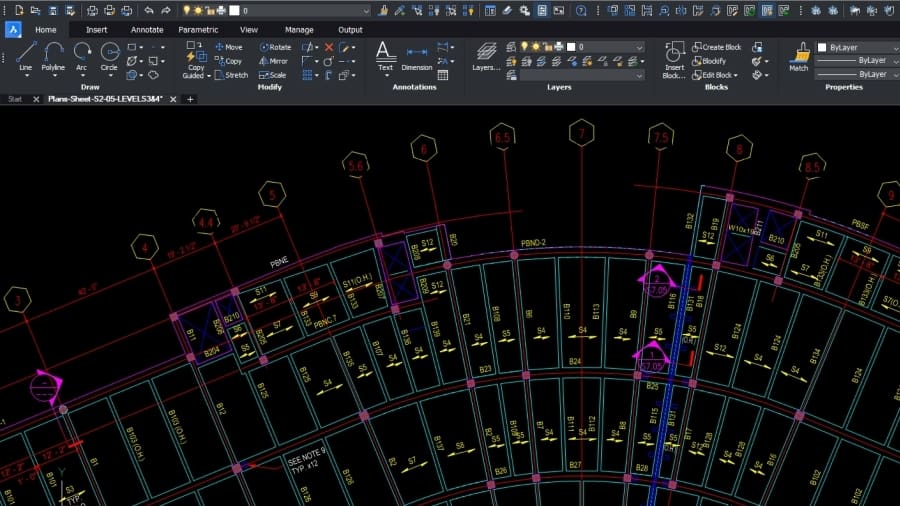The width and height of the screenshot is (900, 506).
Task: Click the Array grid icon in Modify panel
Action: click(308, 75)
